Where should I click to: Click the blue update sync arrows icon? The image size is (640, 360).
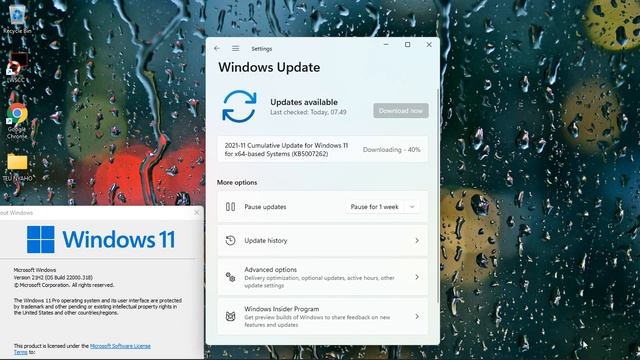(x=239, y=107)
